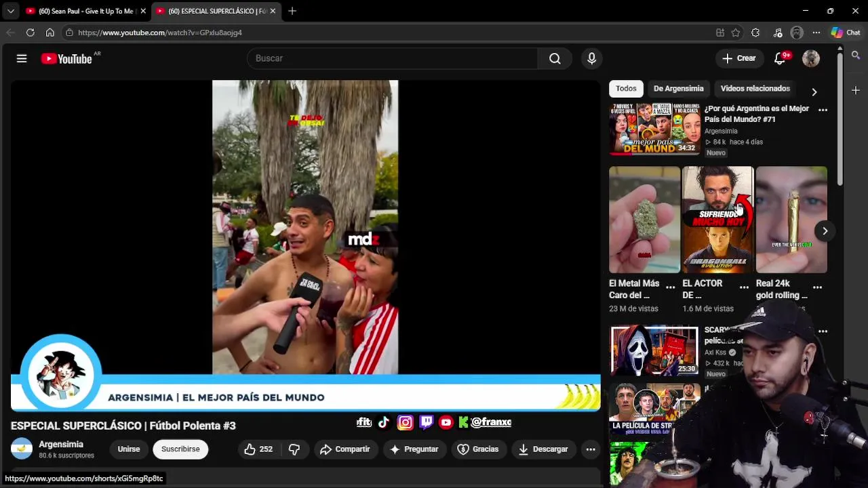Open the tab actions dropdown chevron
Image resolution: width=868 pixels, height=488 pixels.
click(10, 11)
